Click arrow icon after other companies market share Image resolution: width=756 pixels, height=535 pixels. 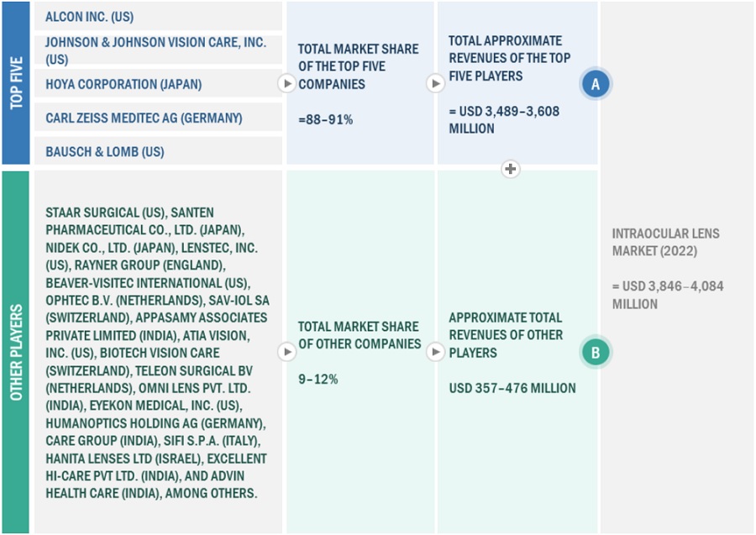coord(435,352)
